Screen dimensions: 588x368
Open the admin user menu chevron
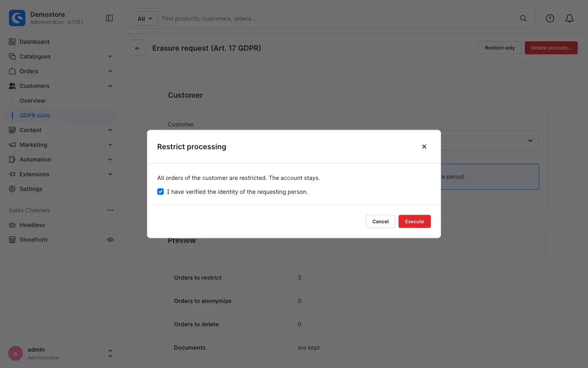pyautogui.click(x=110, y=354)
